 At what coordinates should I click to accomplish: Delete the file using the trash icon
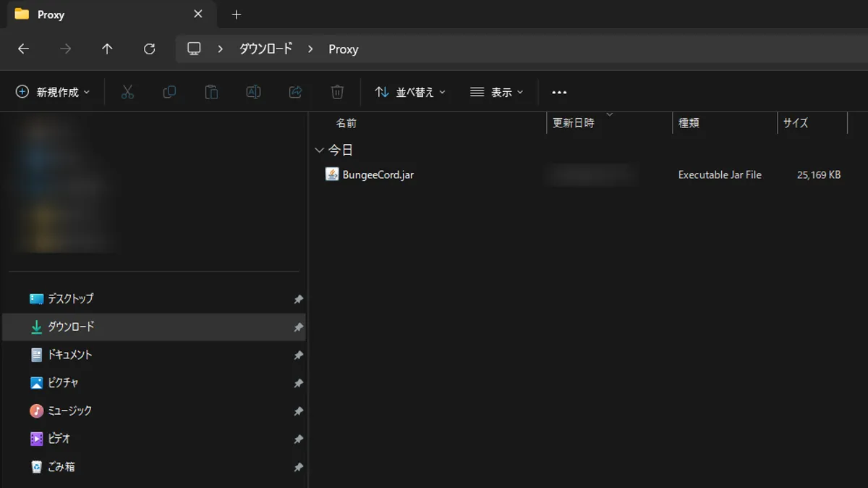[x=337, y=91]
